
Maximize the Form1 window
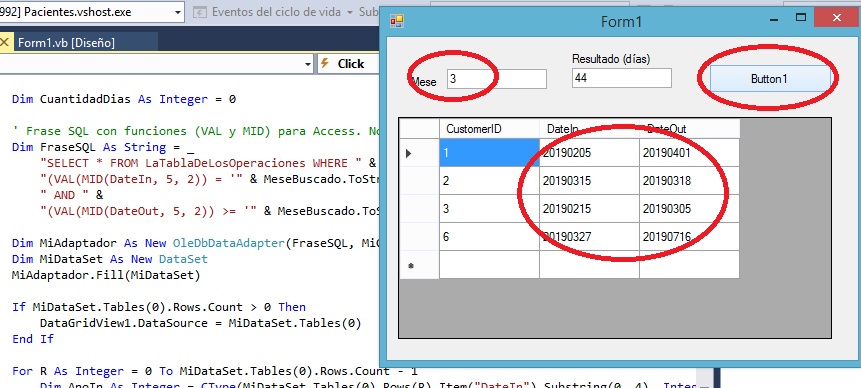coord(801,18)
